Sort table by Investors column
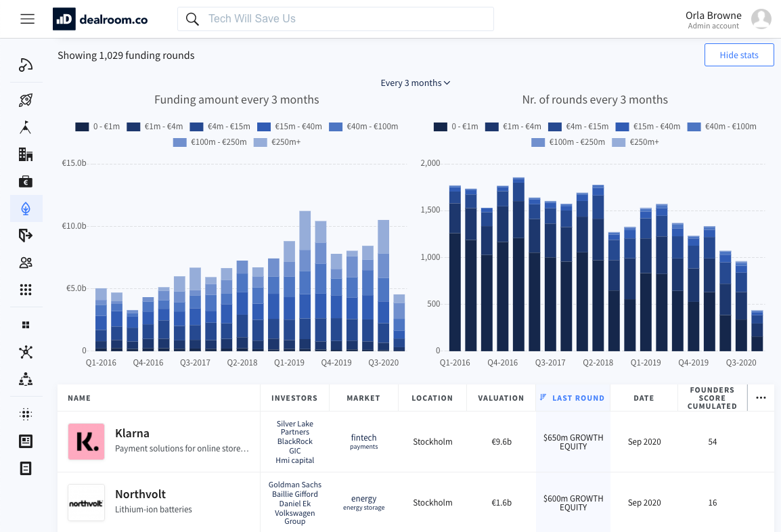Image resolution: width=781 pixels, height=532 pixels. pyautogui.click(x=294, y=398)
